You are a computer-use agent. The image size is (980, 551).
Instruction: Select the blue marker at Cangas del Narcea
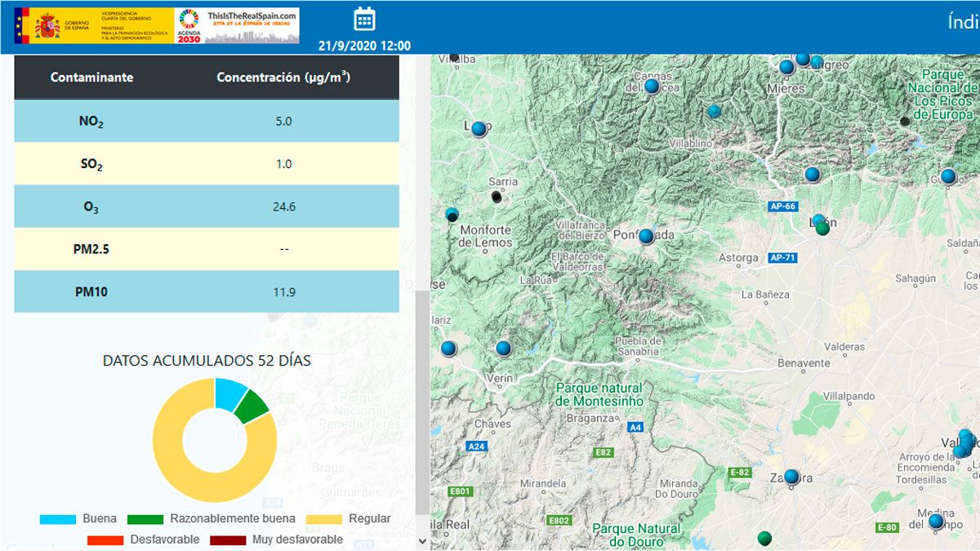click(652, 86)
